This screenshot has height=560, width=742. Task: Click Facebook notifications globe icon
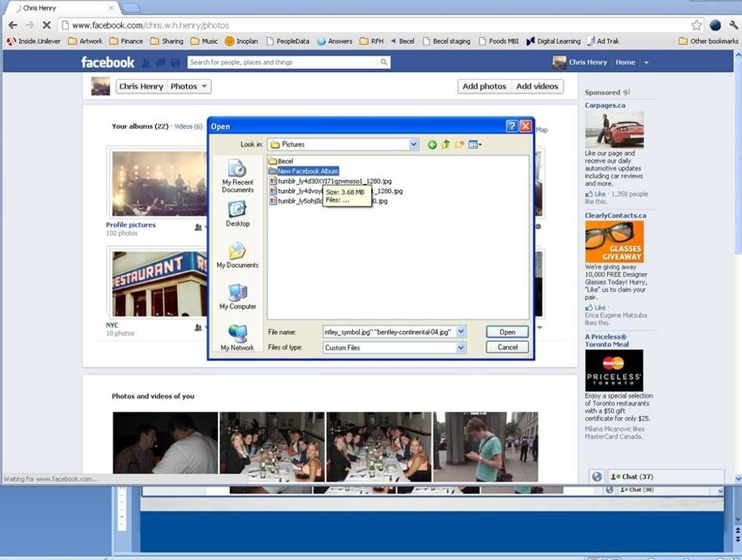176,62
